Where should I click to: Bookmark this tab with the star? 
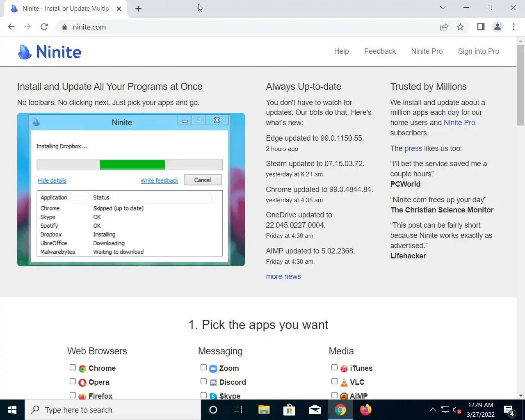point(460,27)
